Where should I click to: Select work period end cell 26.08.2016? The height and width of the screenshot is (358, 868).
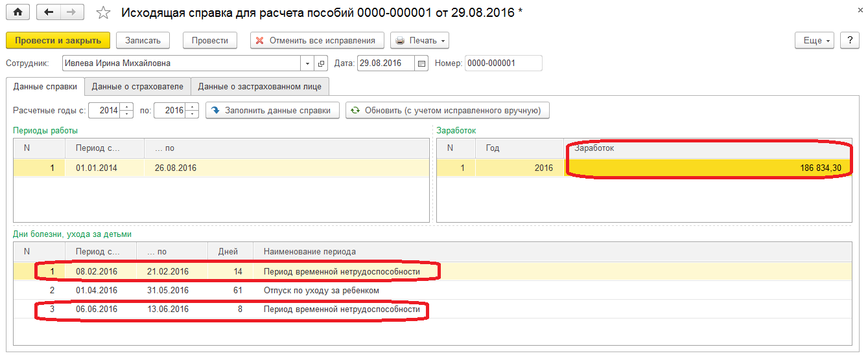[286, 168]
